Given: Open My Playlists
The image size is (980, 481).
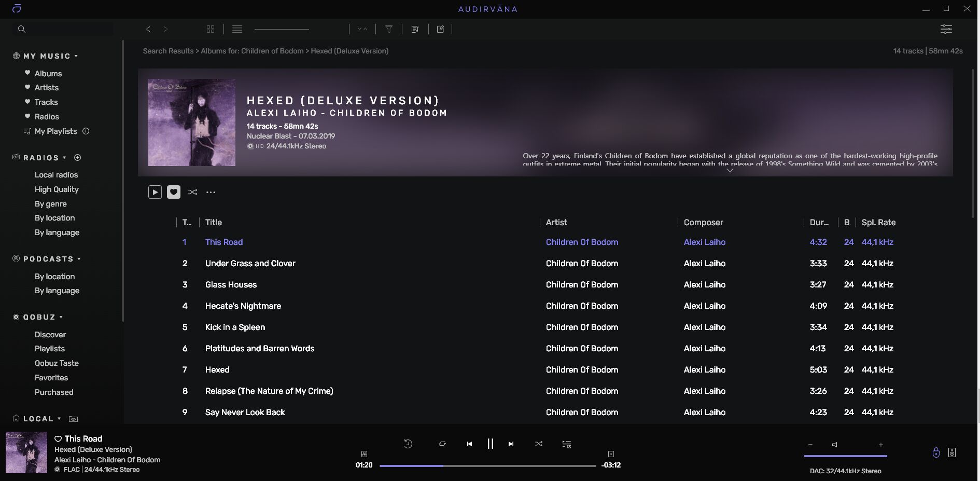Looking at the screenshot, I should click(55, 131).
